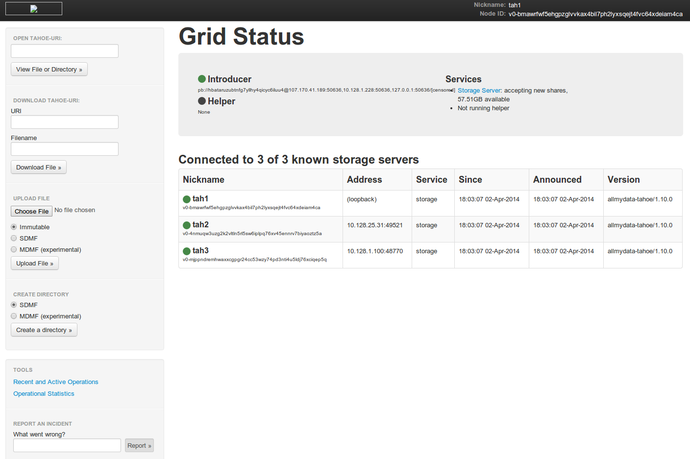Click the green status dot next to tah1
Viewport: 690px width, 459px height.
(x=187, y=199)
